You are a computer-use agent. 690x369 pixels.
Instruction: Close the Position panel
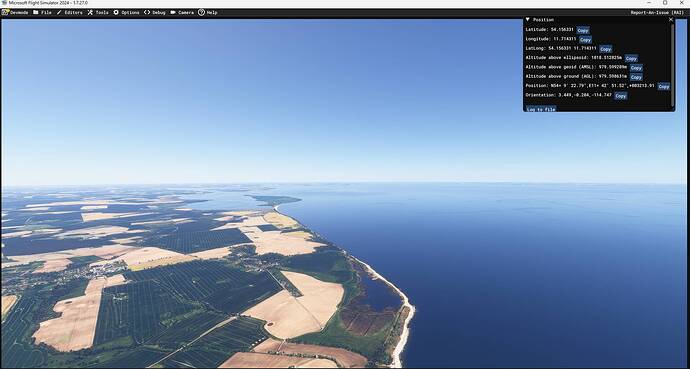click(671, 20)
